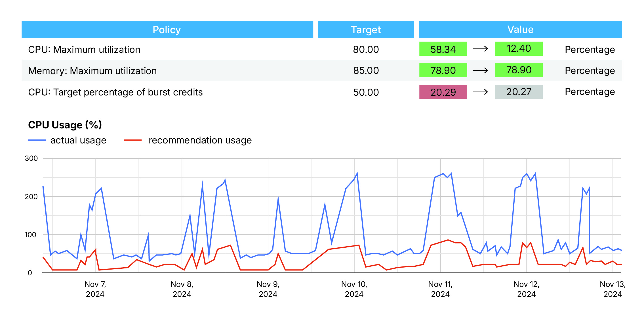Select 'CPU: Target percentage of burst credits' row
The width and height of the screenshot is (644, 317).
(322, 92)
